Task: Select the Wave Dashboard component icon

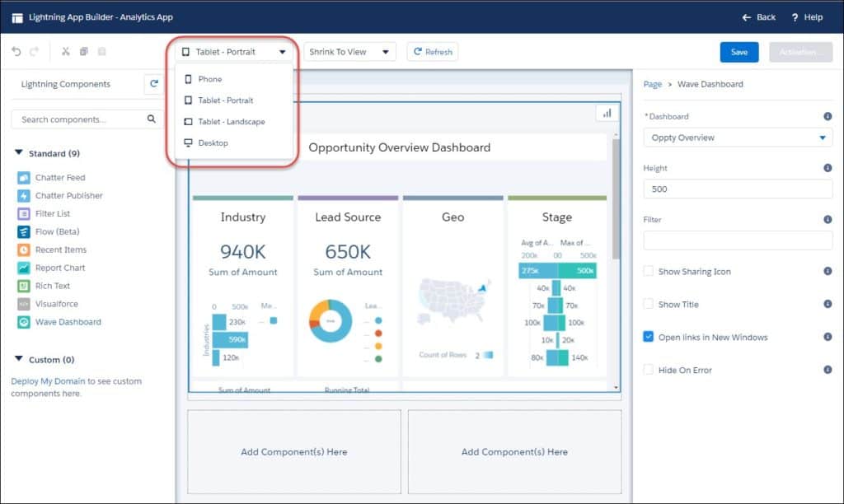Action: point(24,322)
